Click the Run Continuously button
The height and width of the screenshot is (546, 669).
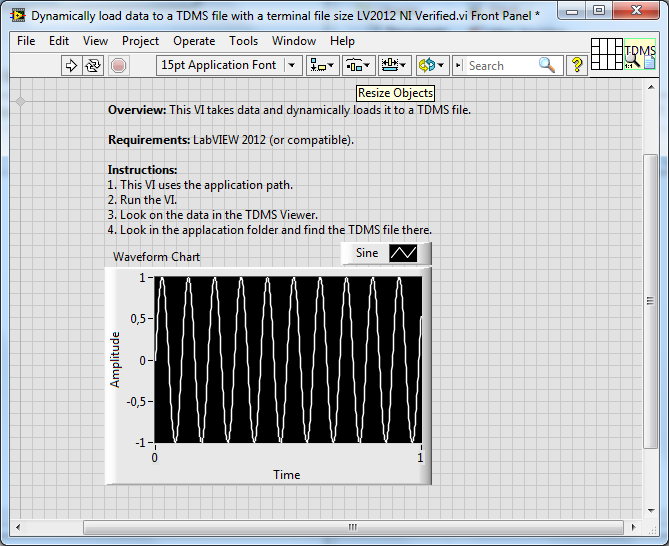coord(93,66)
